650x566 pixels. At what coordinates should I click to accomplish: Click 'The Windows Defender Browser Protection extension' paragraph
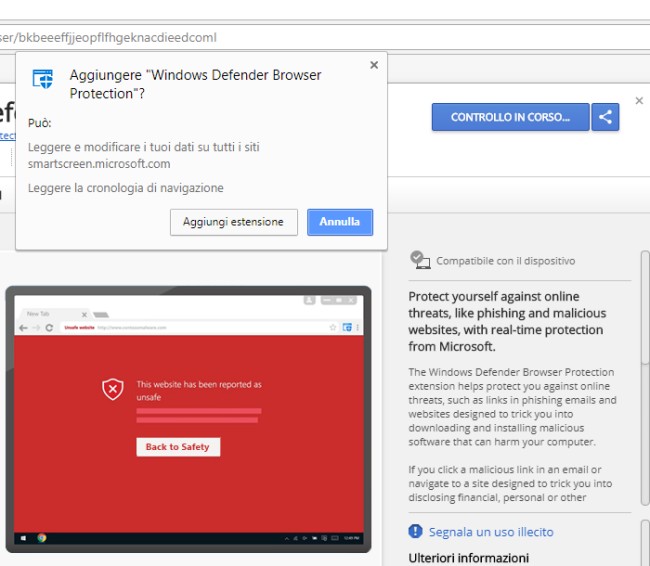coord(512,407)
